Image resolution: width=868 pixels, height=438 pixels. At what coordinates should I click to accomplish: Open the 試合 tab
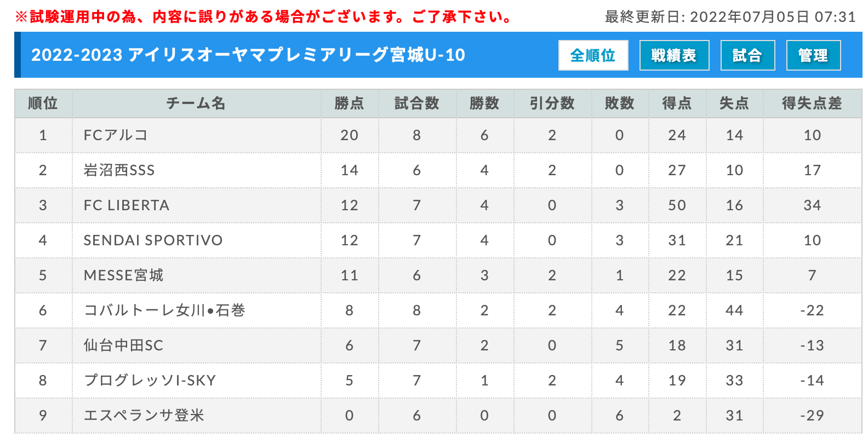pos(747,55)
